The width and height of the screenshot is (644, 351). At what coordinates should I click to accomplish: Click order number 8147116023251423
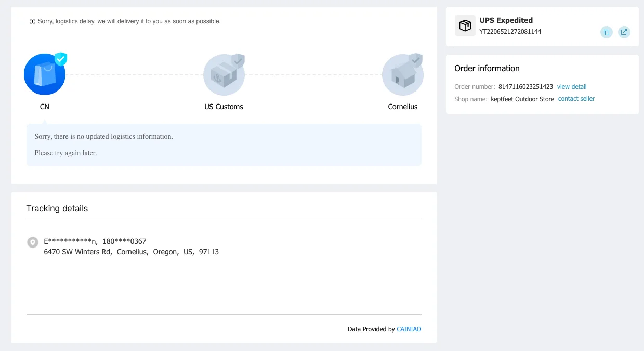pos(525,87)
